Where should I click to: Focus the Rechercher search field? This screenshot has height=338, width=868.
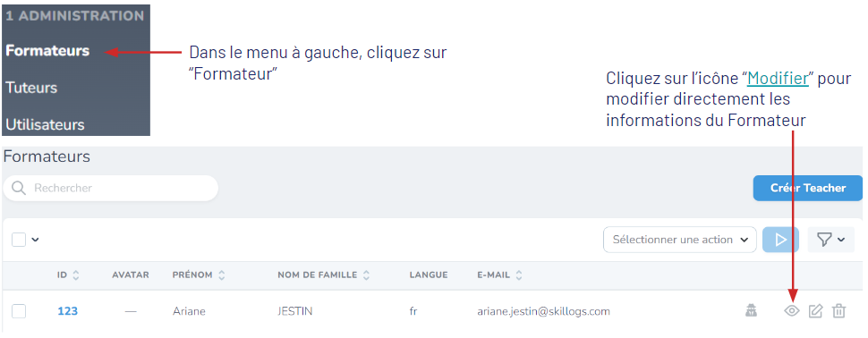111,188
